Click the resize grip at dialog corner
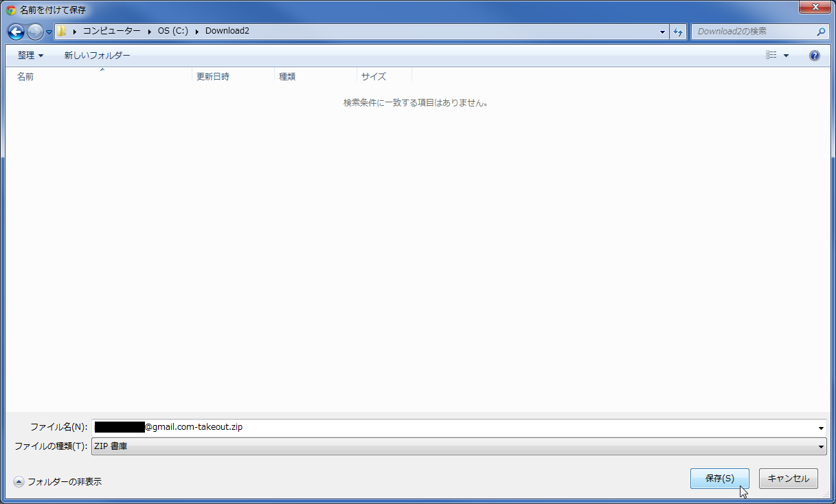The width and height of the screenshot is (836, 504). [x=826, y=495]
